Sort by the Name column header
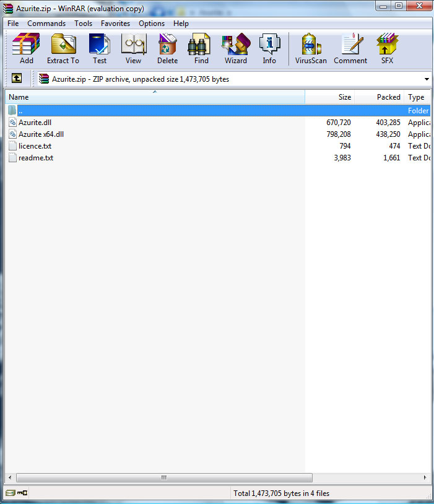This screenshot has width=434, height=504. [x=155, y=97]
